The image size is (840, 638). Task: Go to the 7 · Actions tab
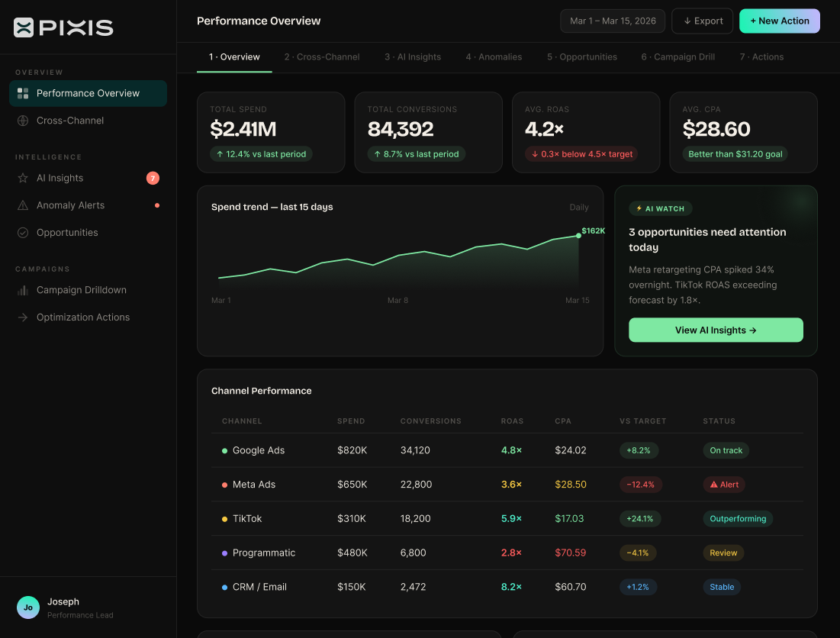[761, 57]
